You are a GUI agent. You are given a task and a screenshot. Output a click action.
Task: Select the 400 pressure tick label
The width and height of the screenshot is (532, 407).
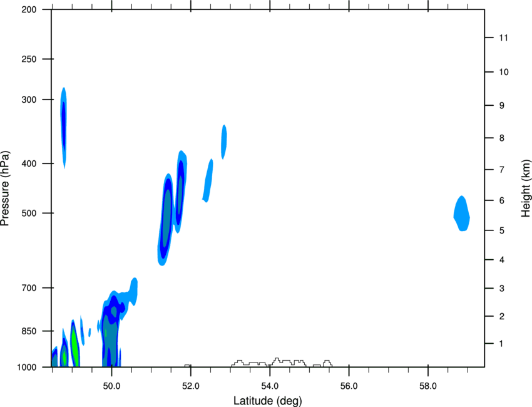29,163
